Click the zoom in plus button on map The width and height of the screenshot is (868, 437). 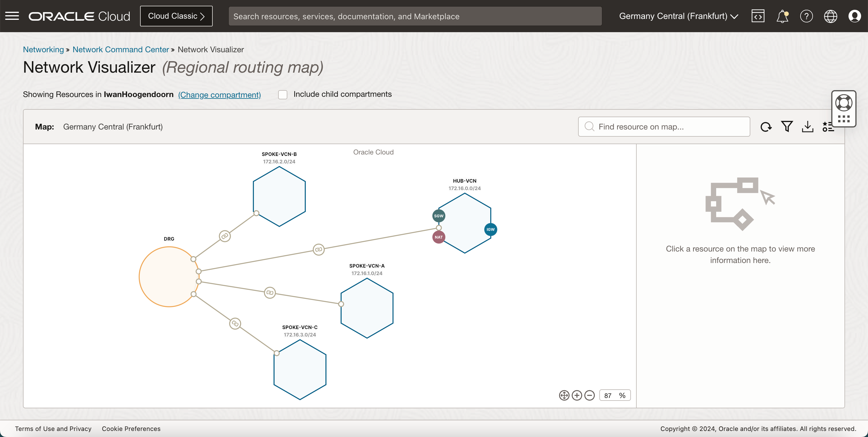pyautogui.click(x=576, y=395)
